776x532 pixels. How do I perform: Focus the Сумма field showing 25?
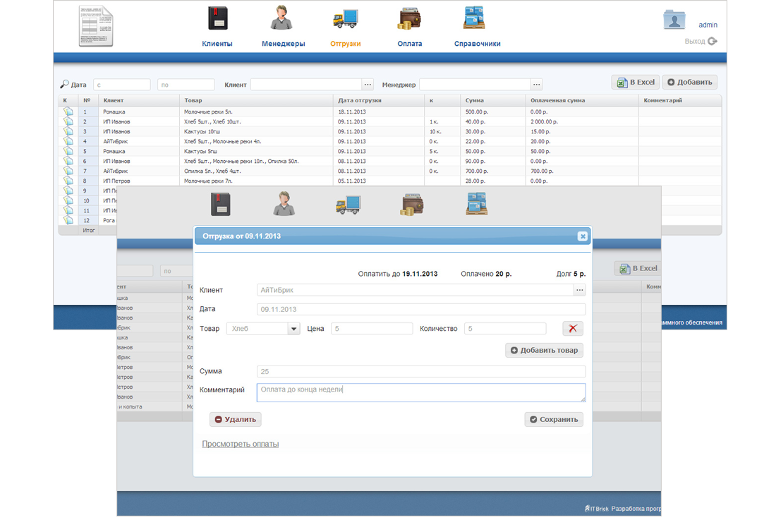(x=421, y=371)
